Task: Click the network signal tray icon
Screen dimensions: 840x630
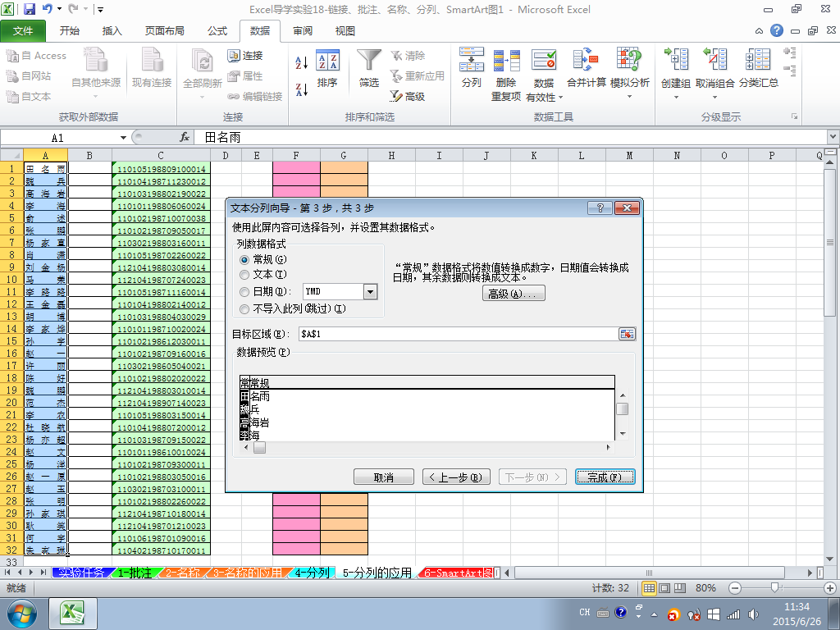Action: pos(733,614)
